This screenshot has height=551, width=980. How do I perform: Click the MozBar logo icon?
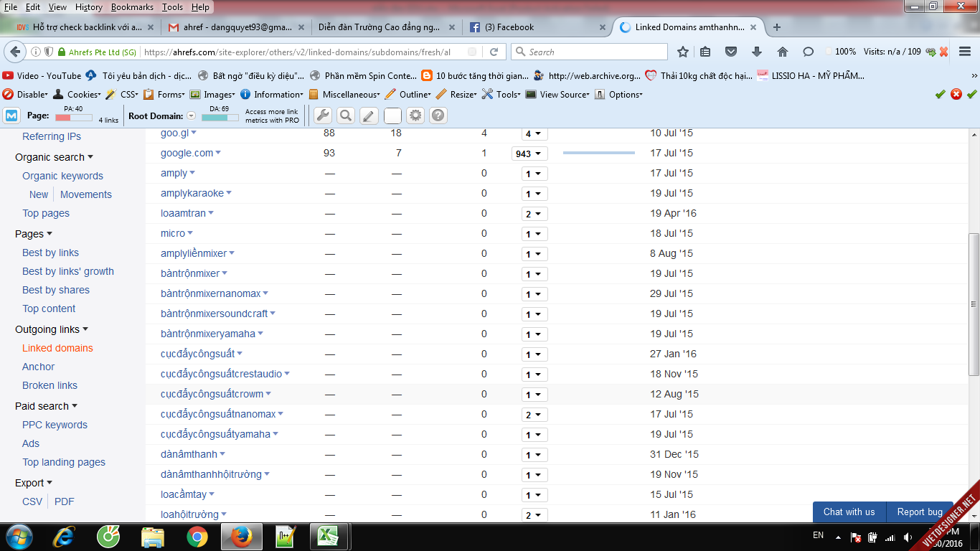[x=11, y=116]
